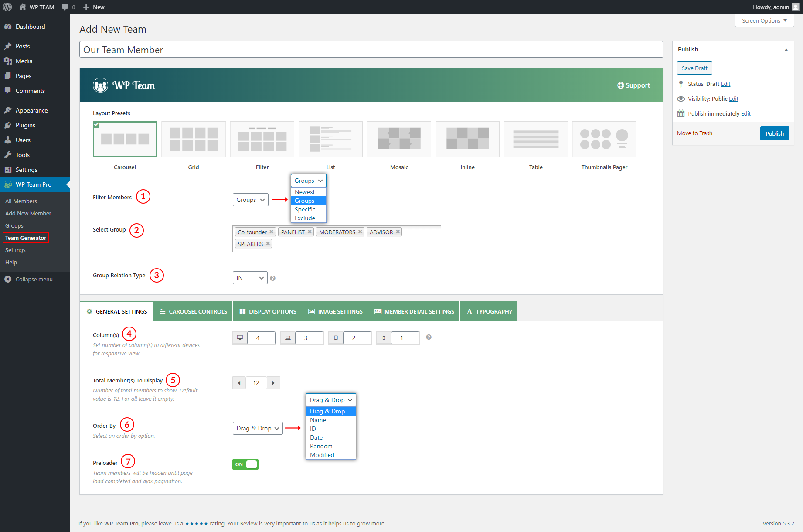Click the WordPress logo icon in admin bar
This screenshot has width=803, height=532.
pos(7,7)
